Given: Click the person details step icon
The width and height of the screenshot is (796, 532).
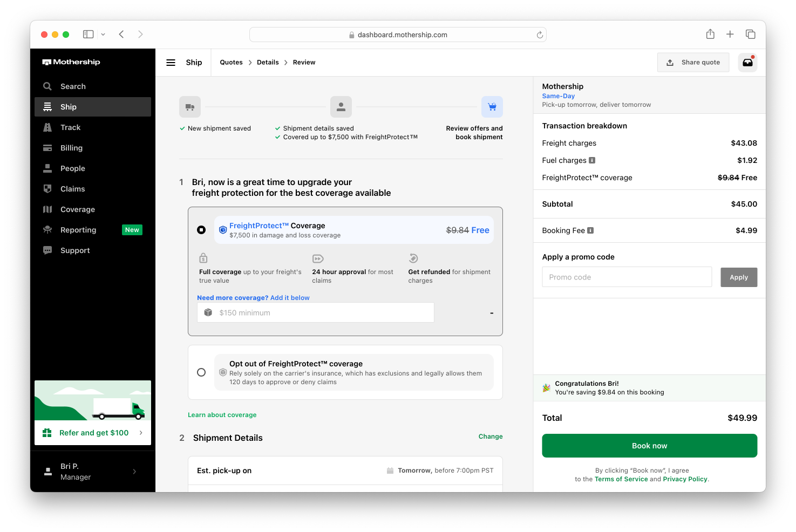Looking at the screenshot, I should tap(341, 107).
